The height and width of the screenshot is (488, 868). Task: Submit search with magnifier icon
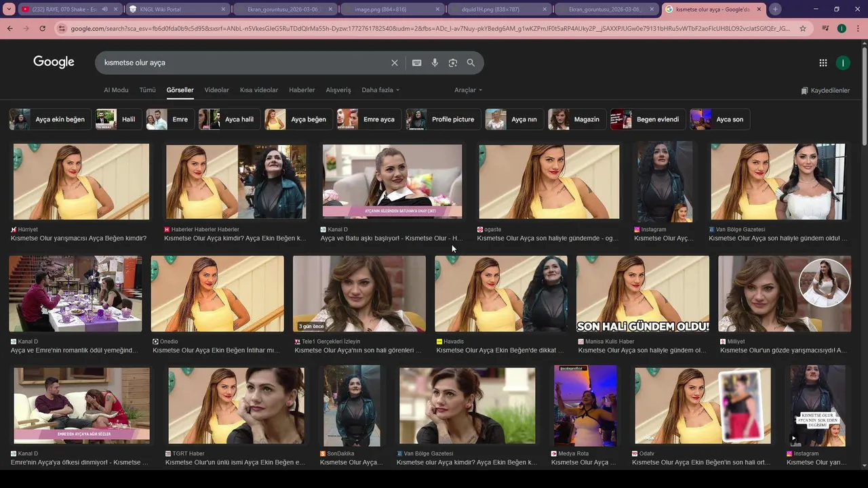(471, 62)
